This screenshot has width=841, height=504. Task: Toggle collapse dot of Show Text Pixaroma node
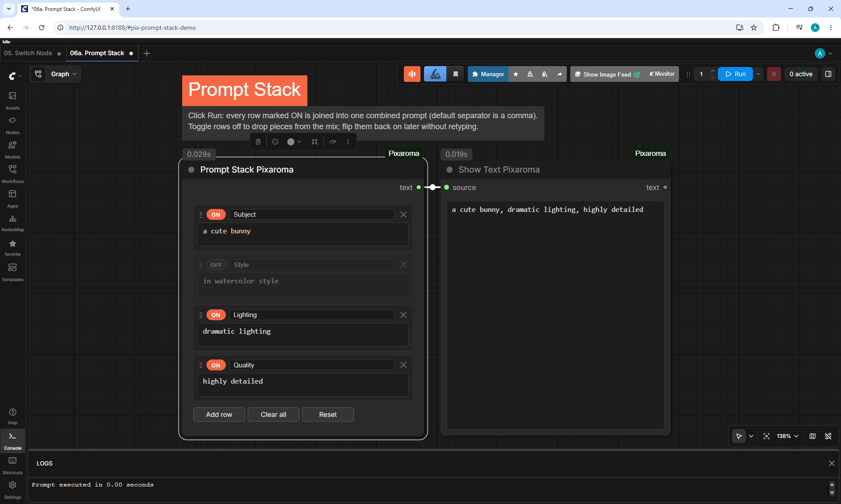click(x=449, y=170)
